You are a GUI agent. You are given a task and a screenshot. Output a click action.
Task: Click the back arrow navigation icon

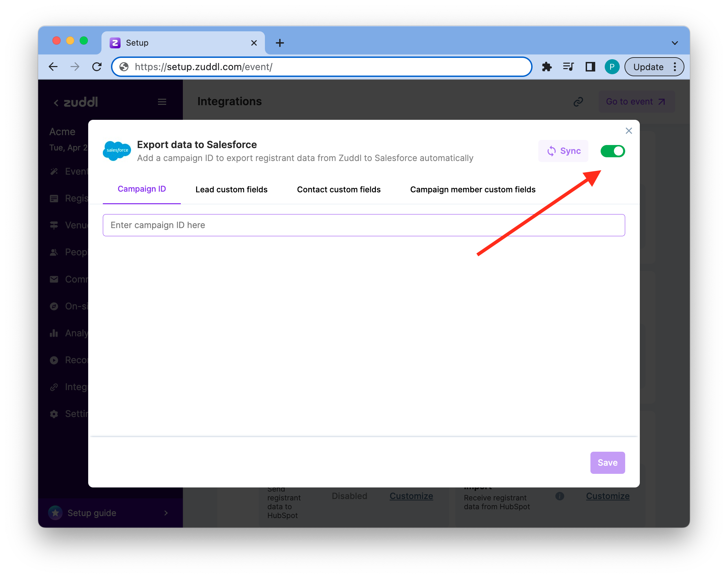click(x=53, y=66)
